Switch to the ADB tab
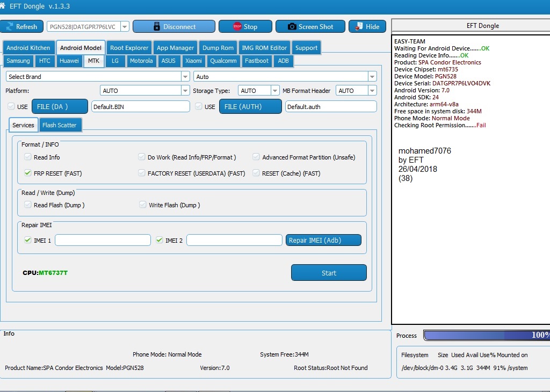550x392 pixels. [x=284, y=61]
